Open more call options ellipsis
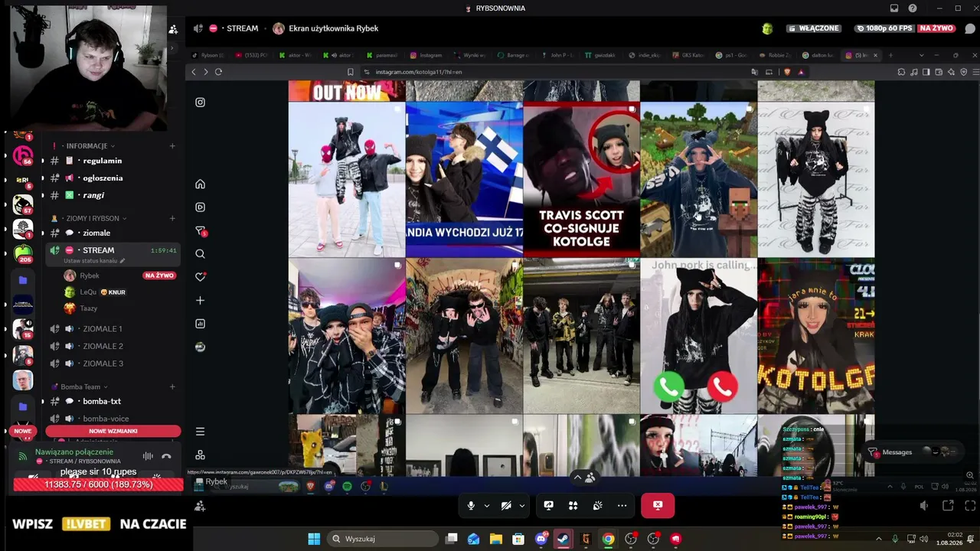This screenshot has height=551, width=980. 622,505
